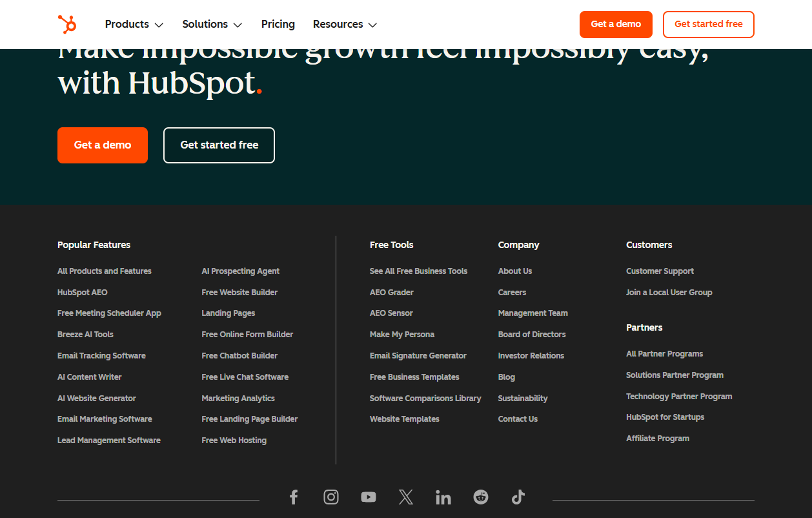Viewport: 812px width, 518px height.
Task: Open the Website Templates link
Action: point(405,419)
